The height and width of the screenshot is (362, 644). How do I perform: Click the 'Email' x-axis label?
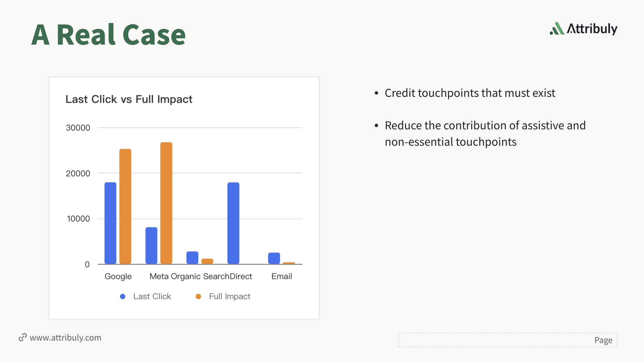(x=282, y=276)
